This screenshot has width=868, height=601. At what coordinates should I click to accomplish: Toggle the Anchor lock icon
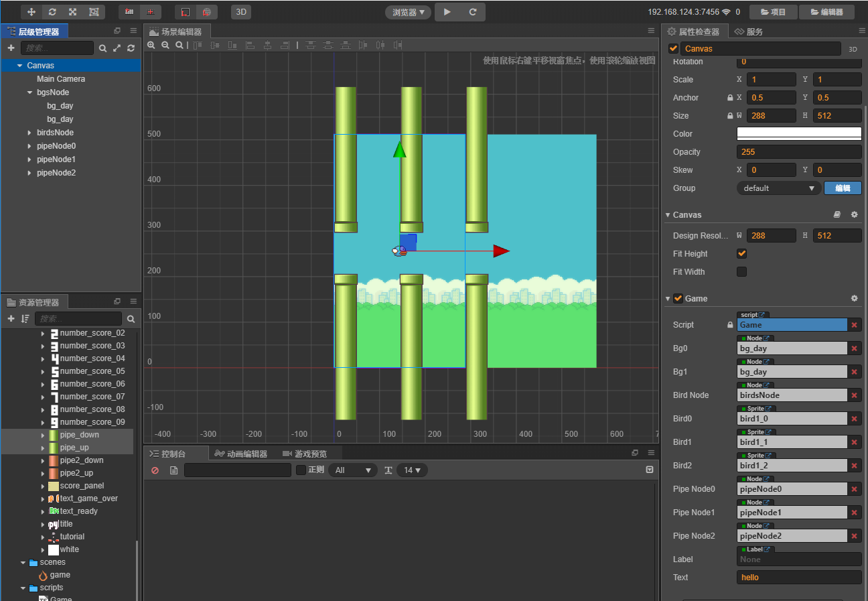click(x=730, y=98)
